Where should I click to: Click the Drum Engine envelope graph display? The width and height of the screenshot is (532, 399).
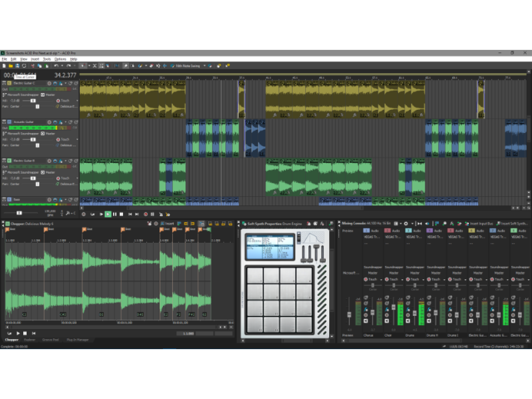[313, 237]
